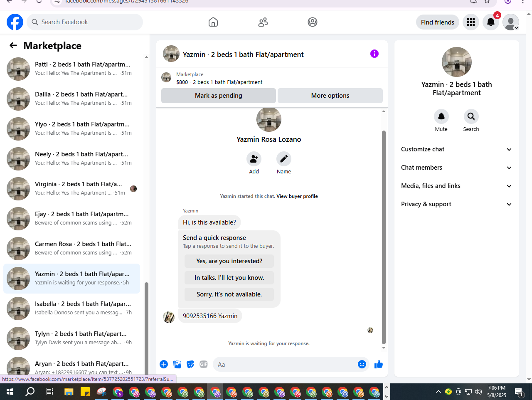Open Windows notification center icon
This screenshot has height=400, width=532.
coord(519,392)
